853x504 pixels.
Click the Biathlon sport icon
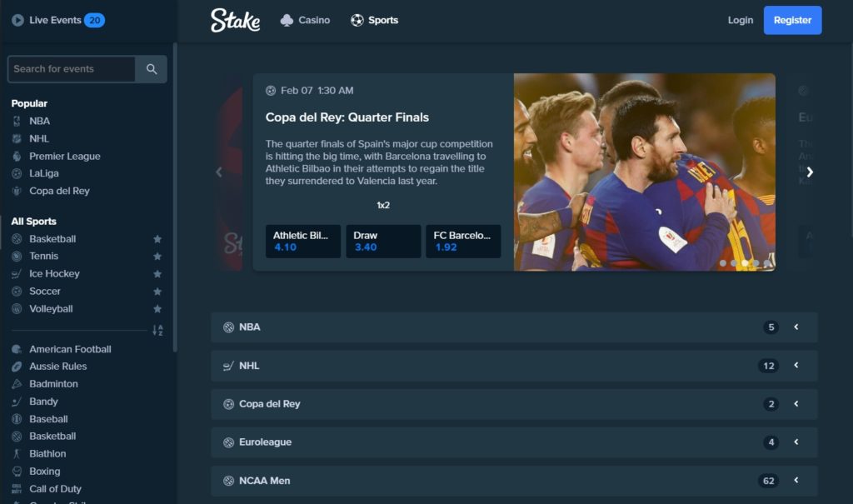[x=17, y=454]
